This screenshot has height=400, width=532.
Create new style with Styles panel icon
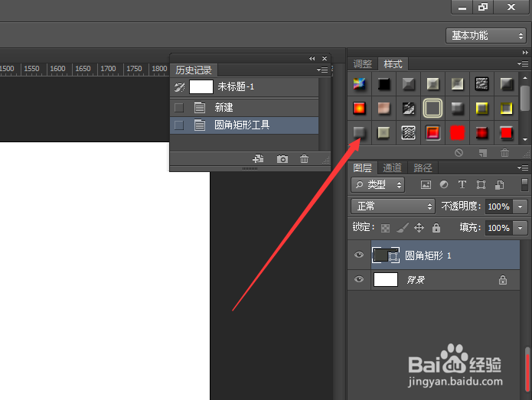(482, 153)
